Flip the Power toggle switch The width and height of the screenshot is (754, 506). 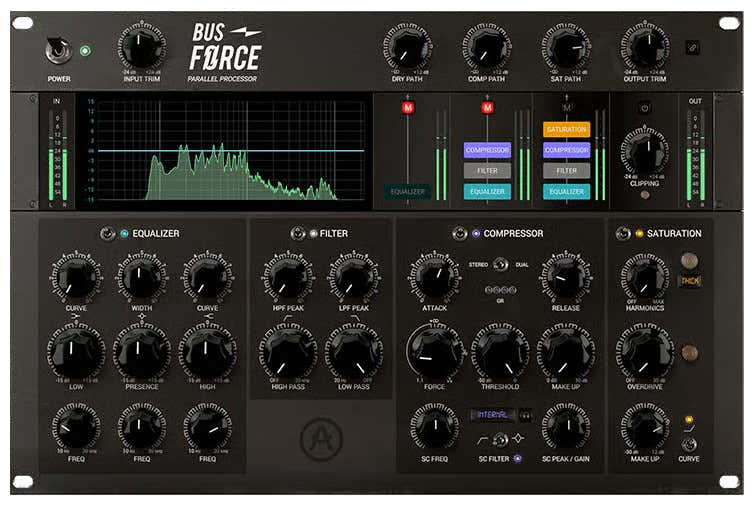pyautogui.click(x=59, y=51)
